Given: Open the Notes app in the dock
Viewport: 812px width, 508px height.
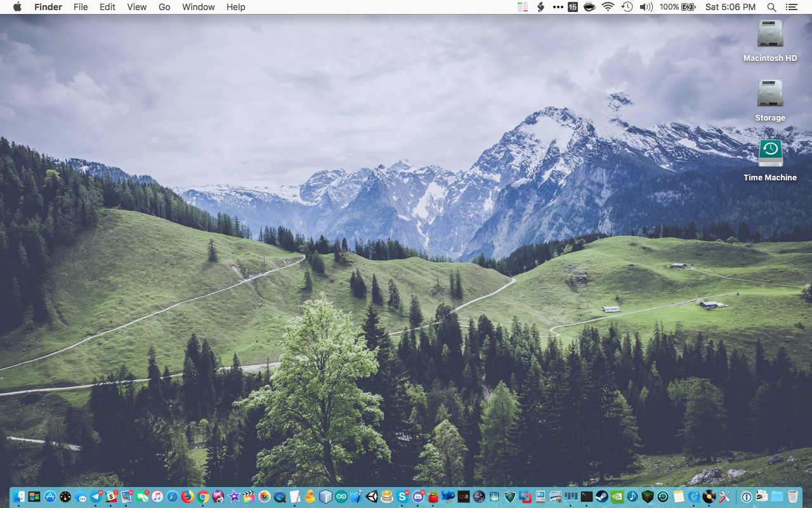Looking at the screenshot, I should pos(679,497).
